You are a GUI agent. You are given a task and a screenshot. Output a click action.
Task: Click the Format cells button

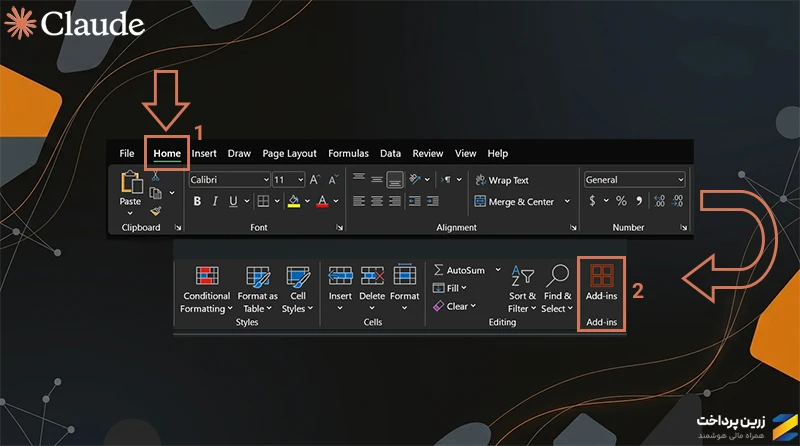click(405, 288)
